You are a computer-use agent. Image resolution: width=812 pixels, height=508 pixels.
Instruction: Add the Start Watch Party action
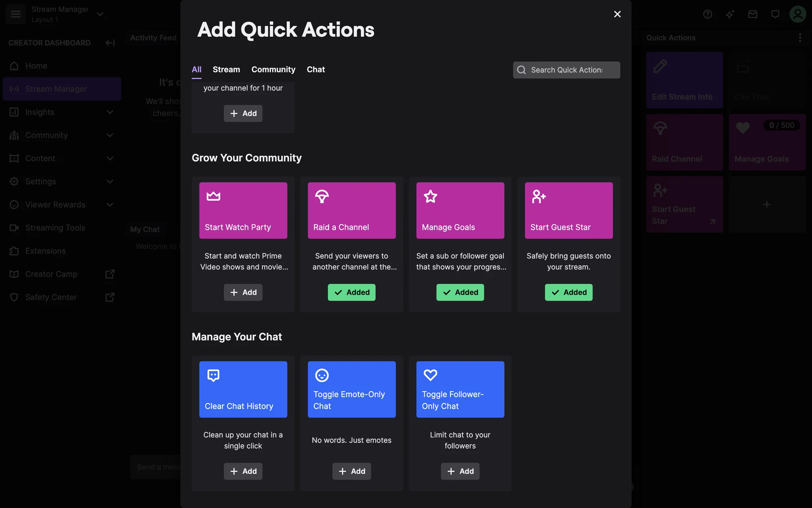tap(243, 293)
